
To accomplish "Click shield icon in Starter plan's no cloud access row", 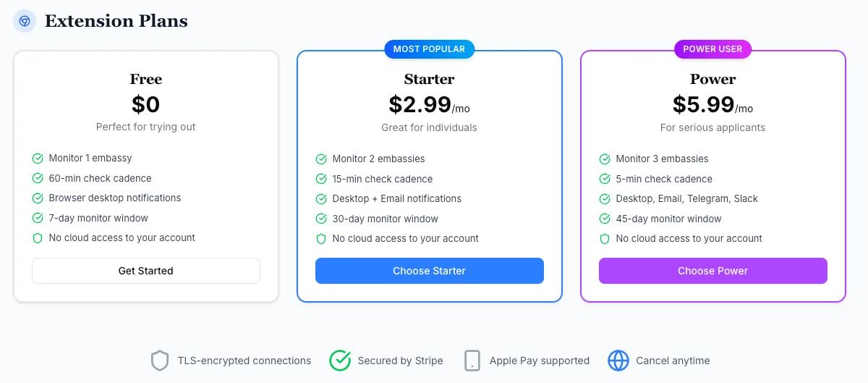I will coord(321,239).
